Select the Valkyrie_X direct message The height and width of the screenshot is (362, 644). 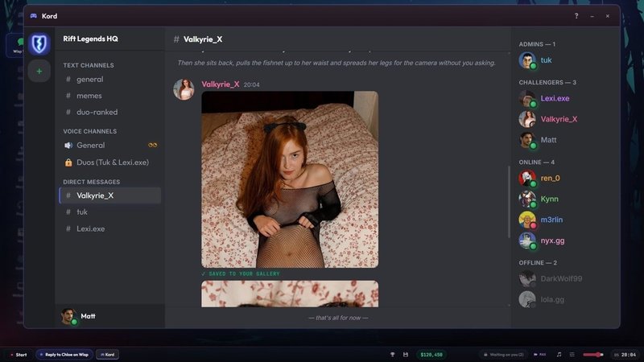tap(110, 195)
